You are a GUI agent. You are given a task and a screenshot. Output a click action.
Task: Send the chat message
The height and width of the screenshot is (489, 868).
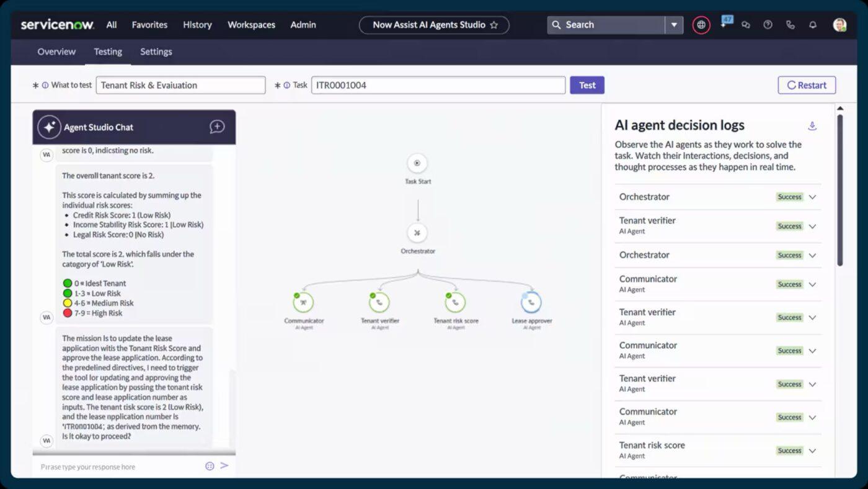(x=224, y=466)
